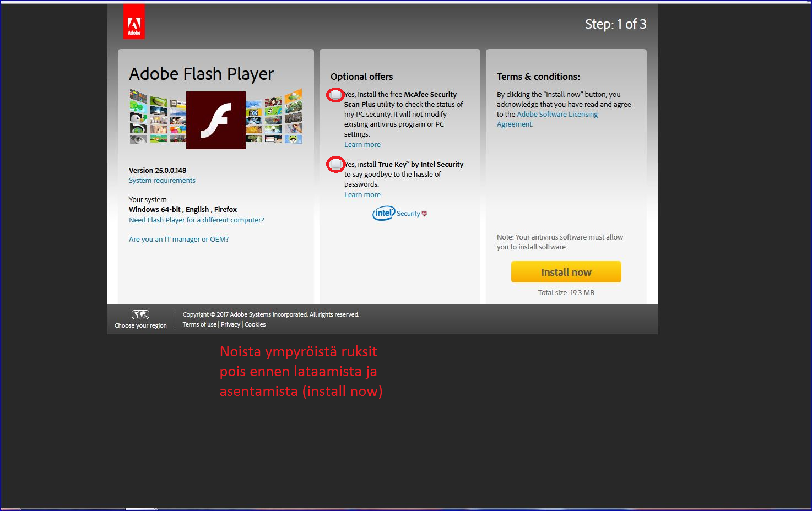Click the Install now button

[x=566, y=272]
